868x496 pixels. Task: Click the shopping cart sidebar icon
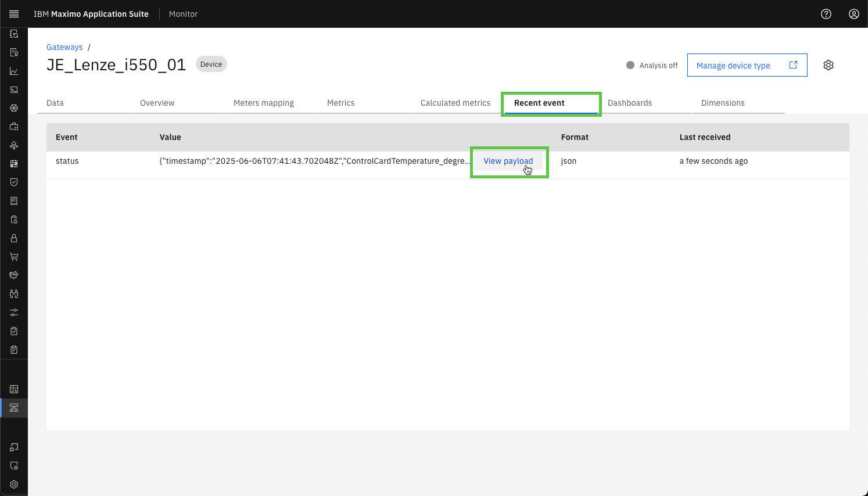(x=14, y=257)
